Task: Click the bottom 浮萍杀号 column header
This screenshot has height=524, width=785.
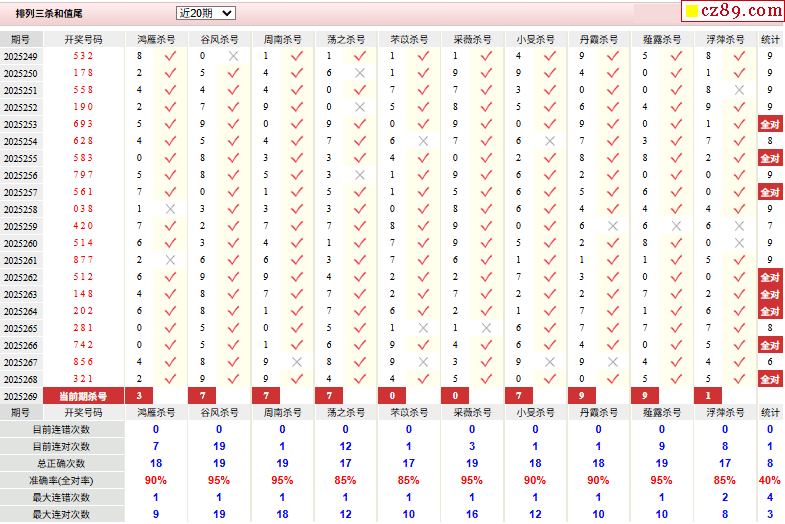Action: pyautogui.click(x=725, y=413)
